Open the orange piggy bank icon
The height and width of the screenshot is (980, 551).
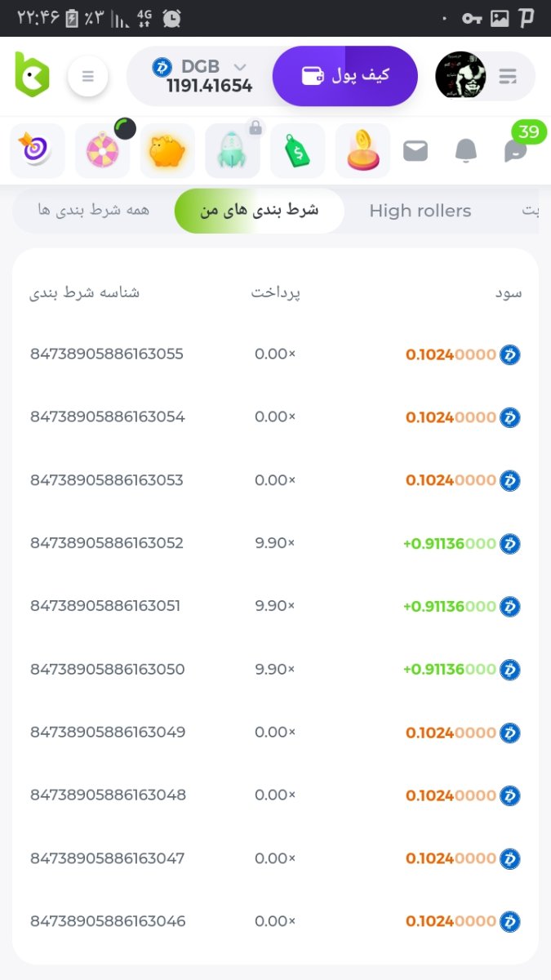point(167,150)
